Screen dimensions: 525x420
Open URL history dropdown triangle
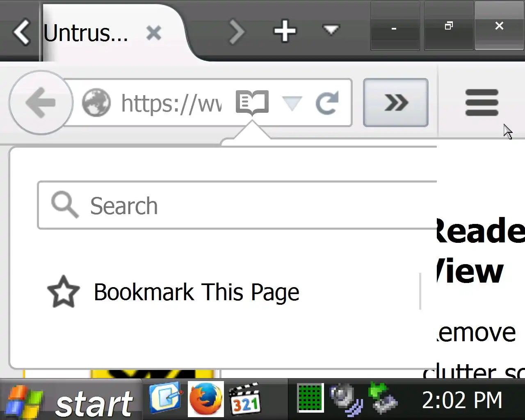click(292, 103)
